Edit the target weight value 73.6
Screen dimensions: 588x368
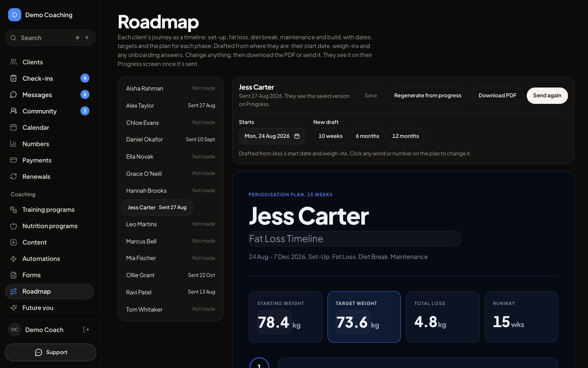[352, 322]
